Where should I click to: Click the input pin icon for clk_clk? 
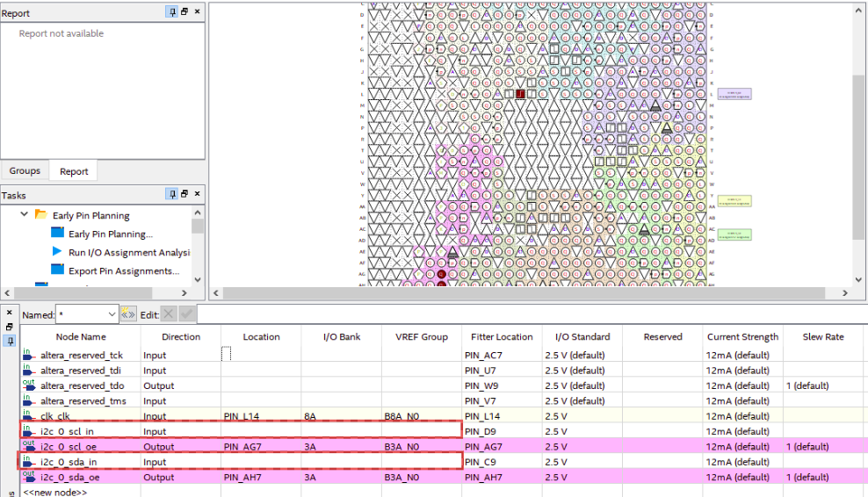pyautogui.click(x=29, y=415)
